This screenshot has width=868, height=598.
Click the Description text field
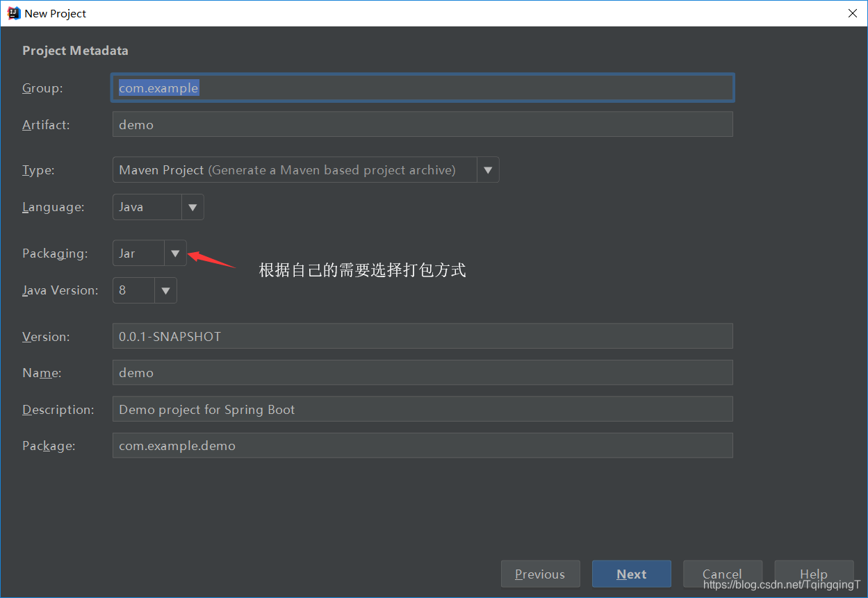423,409
